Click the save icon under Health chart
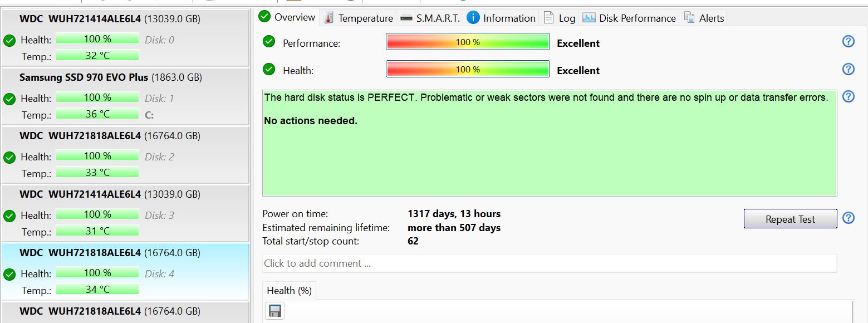This screenshot has height=323, width=868. [275, 311]
